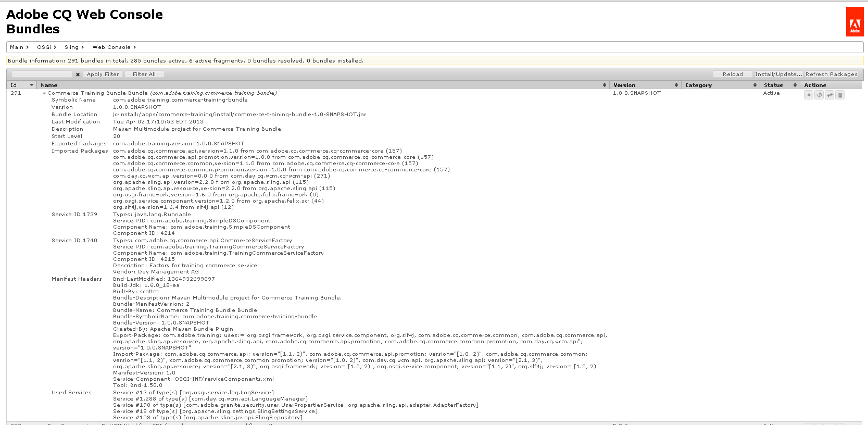Click the Adobe logo
Viewport: 868px width, 425px height.
[x=854, y=22]
